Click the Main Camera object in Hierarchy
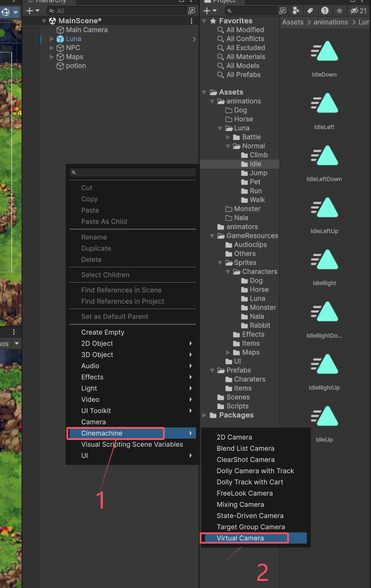Image resolution: width=371 pixels, height=588 pixels. tap(87, 30)
